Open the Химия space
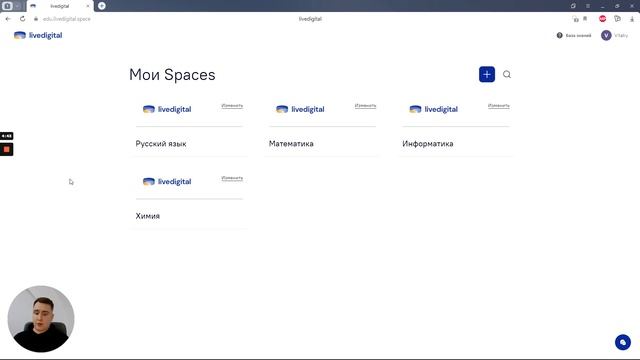 pos(147,216)
